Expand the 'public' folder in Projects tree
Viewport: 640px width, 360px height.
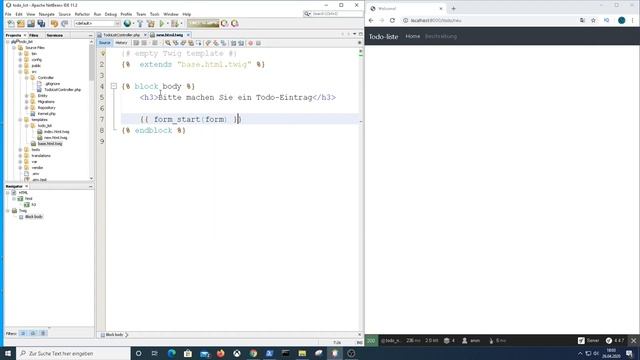(20, 66)
